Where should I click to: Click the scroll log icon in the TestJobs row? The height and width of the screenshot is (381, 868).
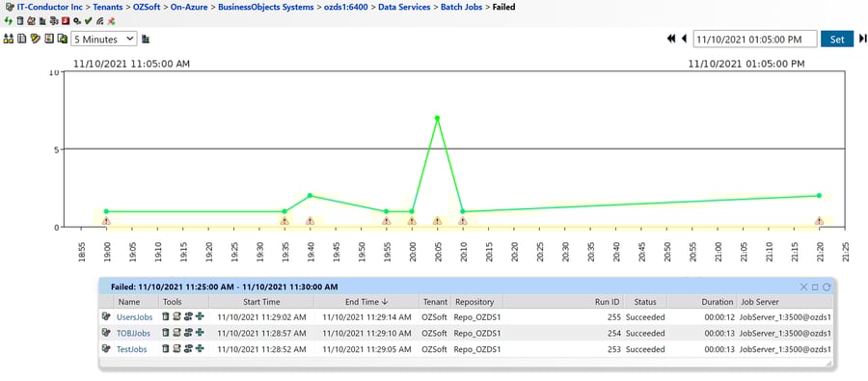pos(176,349)
